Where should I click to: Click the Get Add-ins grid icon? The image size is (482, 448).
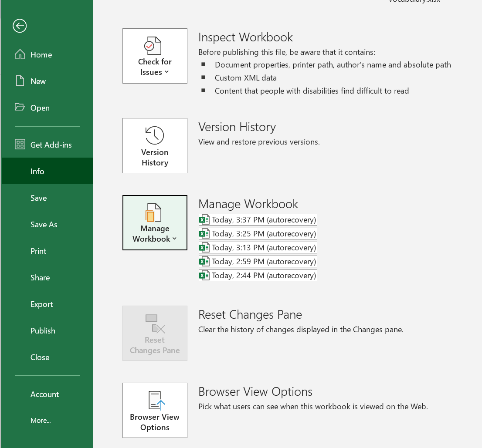coord(20,144)
